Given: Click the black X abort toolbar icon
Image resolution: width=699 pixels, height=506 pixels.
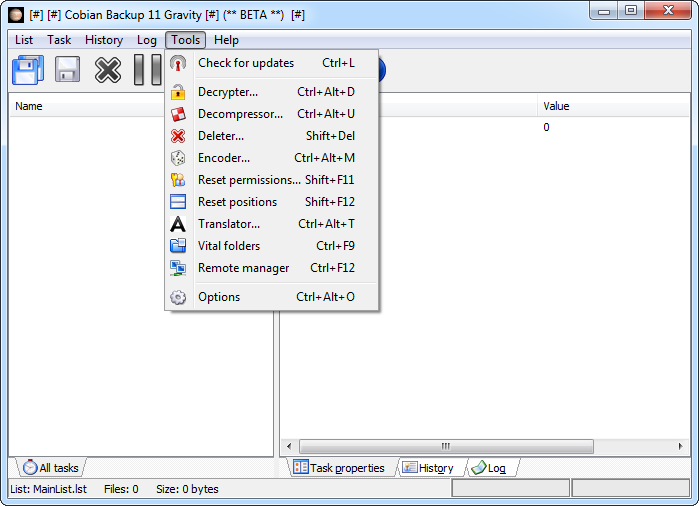Looking at the screenshot, I should [107, 70].
